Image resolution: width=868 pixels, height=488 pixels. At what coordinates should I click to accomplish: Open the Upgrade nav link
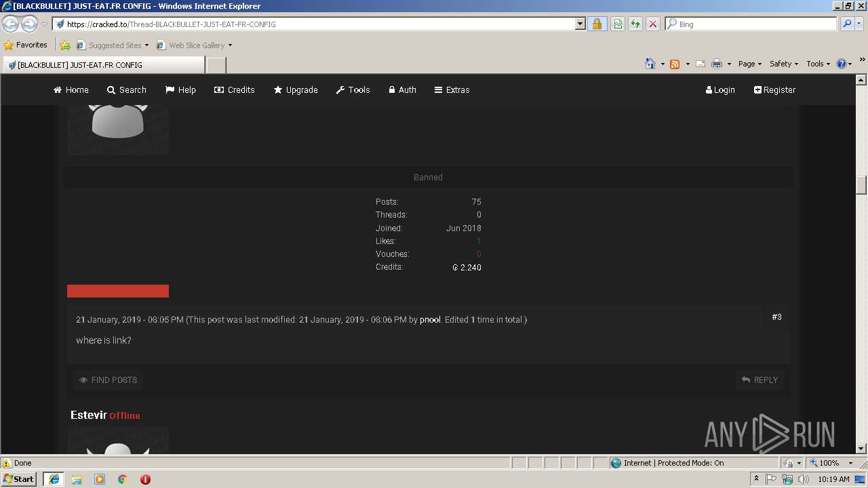click(296, 89)
